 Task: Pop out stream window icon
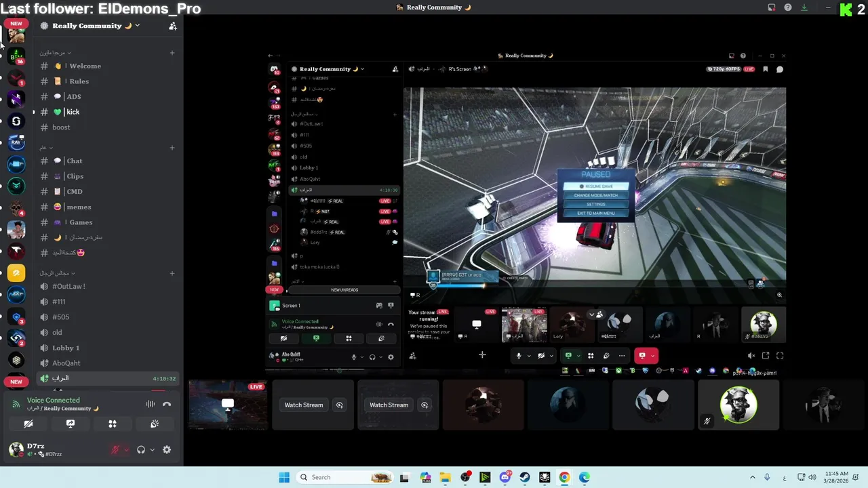coord(766,355)
